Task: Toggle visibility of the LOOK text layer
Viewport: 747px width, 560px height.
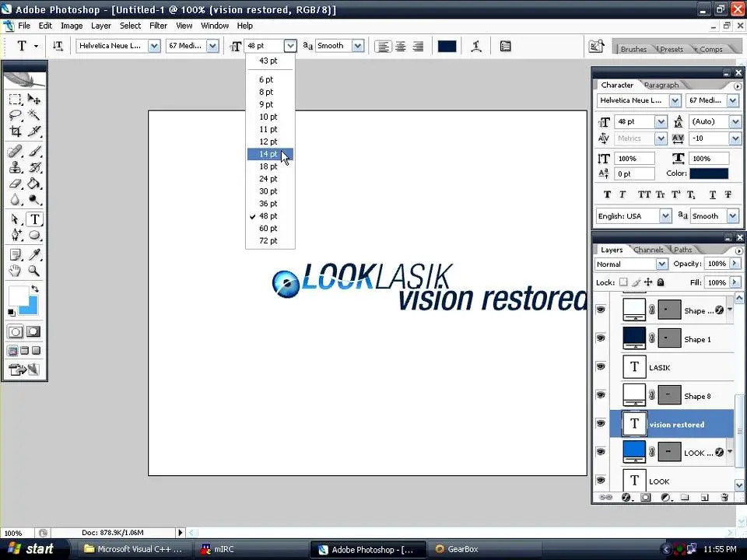Action: pyautogui.click(x=601, y=481)
